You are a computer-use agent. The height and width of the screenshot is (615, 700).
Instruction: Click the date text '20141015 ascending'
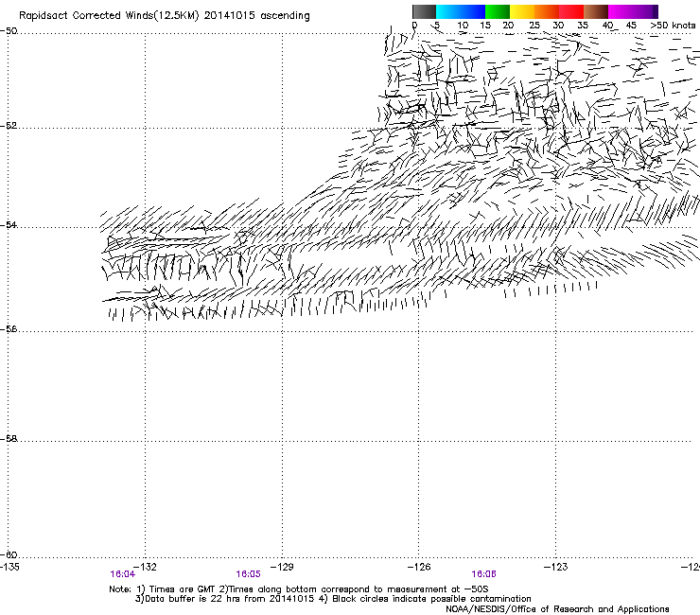coord(256,16)
